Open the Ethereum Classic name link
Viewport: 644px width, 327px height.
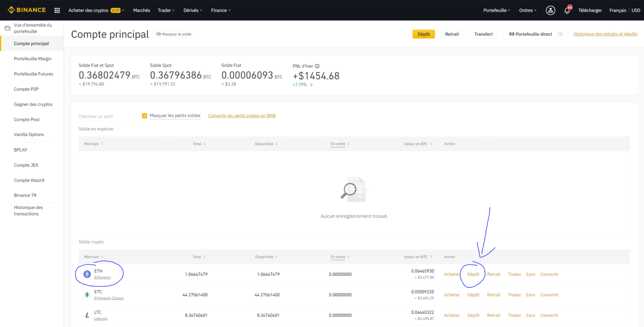point(109,298)
